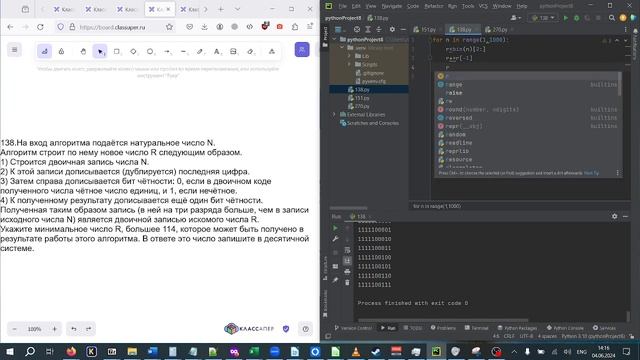
Task: Reset zoom via the 100% label
Action: pos(34,329)
